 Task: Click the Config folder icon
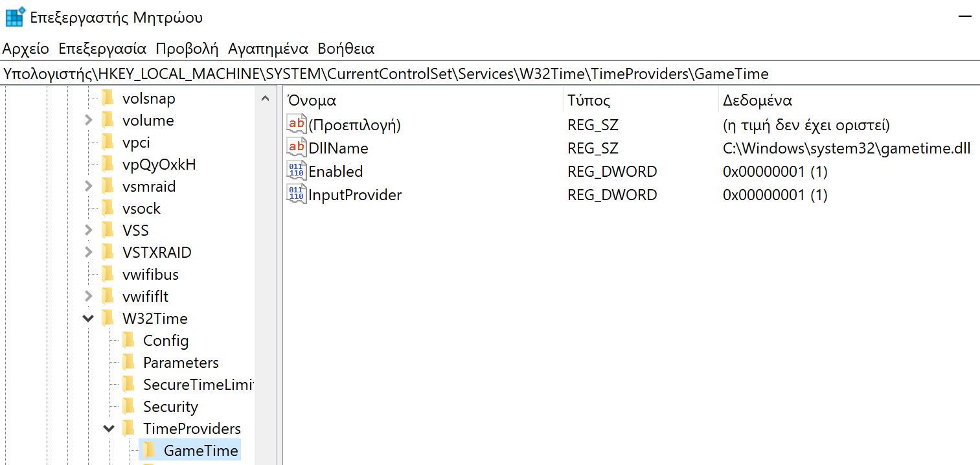tap(129, 340)
